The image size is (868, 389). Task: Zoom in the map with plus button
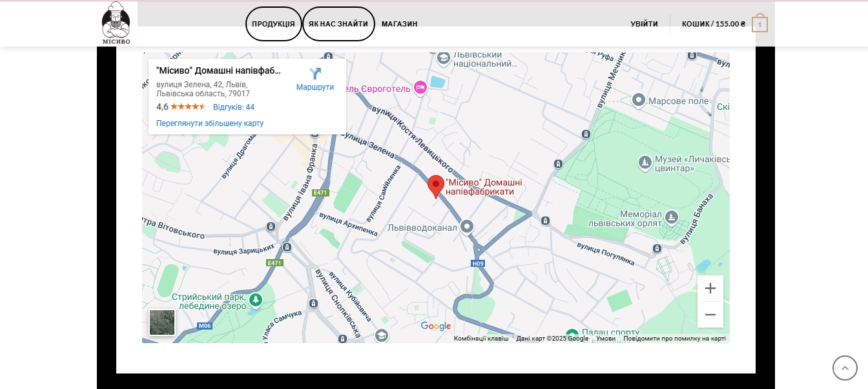[710, 288]
